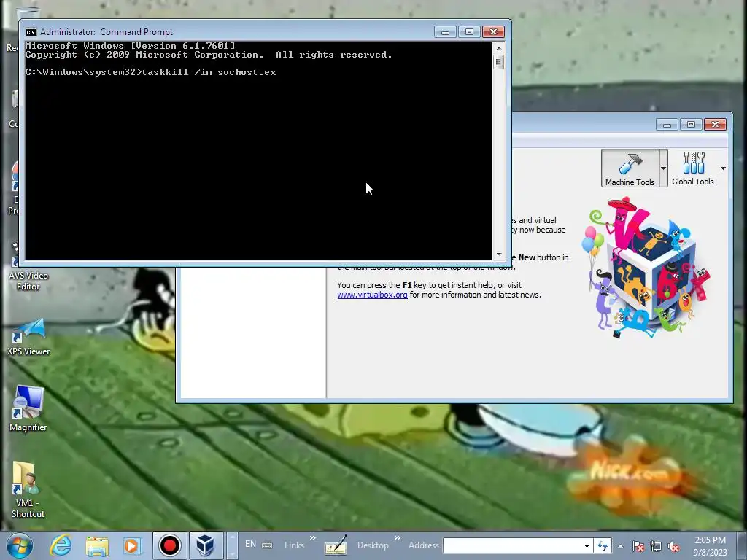The image size is (747, 560).
Task: Open Windows Explorer from the taskbar
Action: point(97,545)
